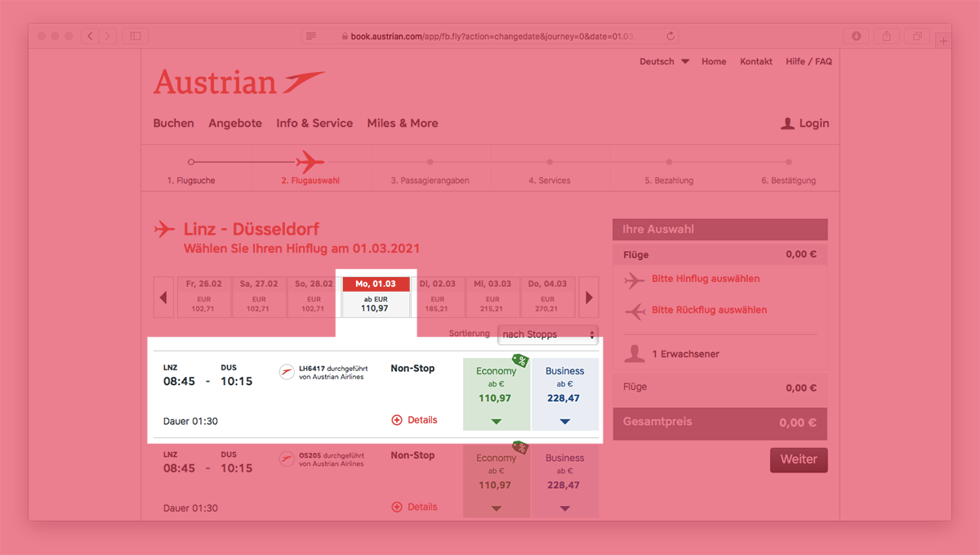
Task: Click the Safari address bar
Action: pyautogui.click(x=490, y=36)
